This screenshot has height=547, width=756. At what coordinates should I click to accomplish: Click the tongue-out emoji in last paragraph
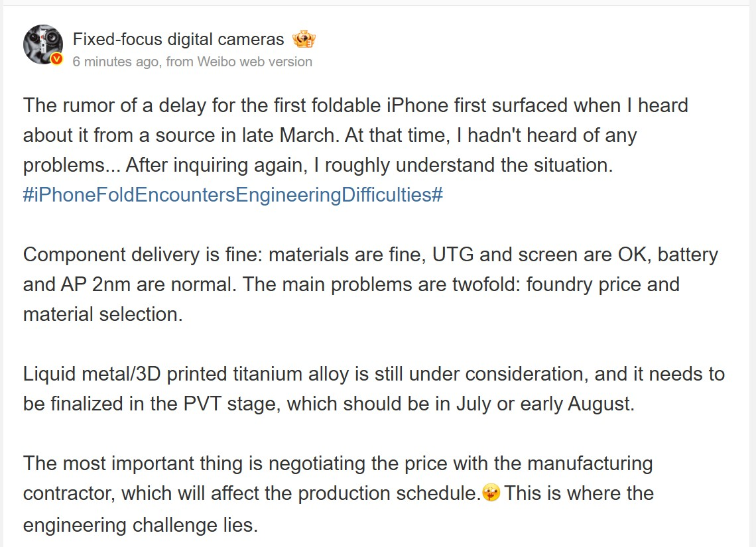coord(491,493)
